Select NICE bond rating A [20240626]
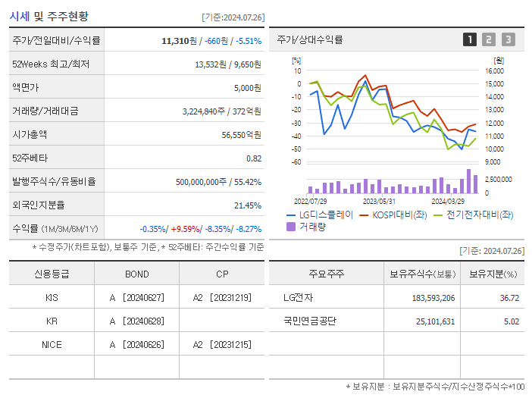 click(x=137, y=345)
